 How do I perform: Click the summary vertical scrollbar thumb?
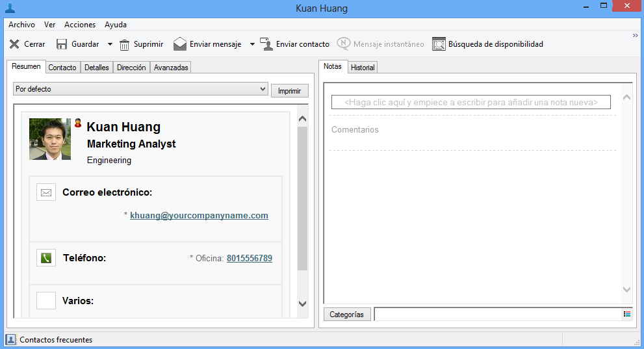coord(302,198)
